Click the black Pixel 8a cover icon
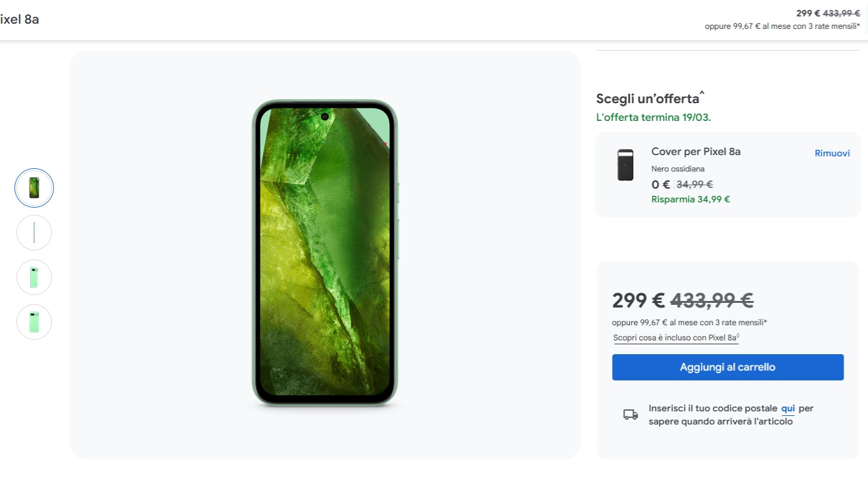Screen dimensions: 868x502 click(625, 165)
